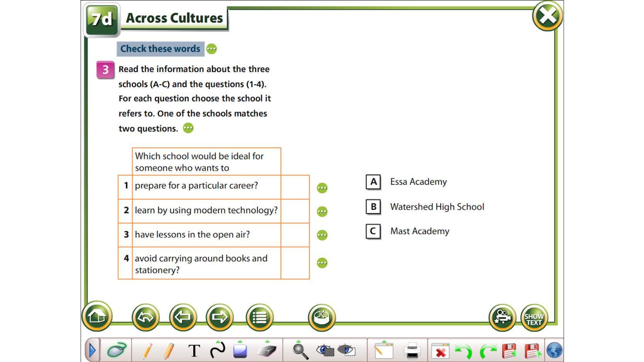The image size is (644, 362).
Task: Redo the last action
Action: [488, 351]
